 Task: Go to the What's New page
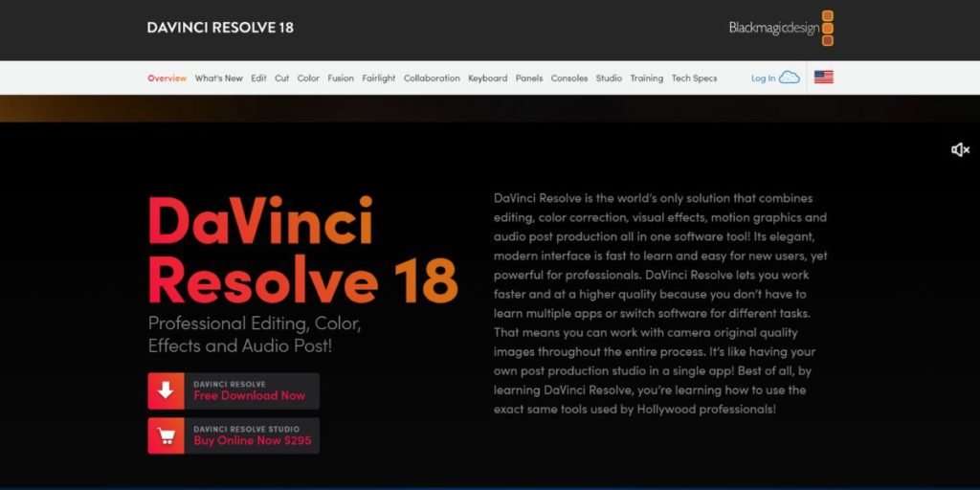point(219,78)
